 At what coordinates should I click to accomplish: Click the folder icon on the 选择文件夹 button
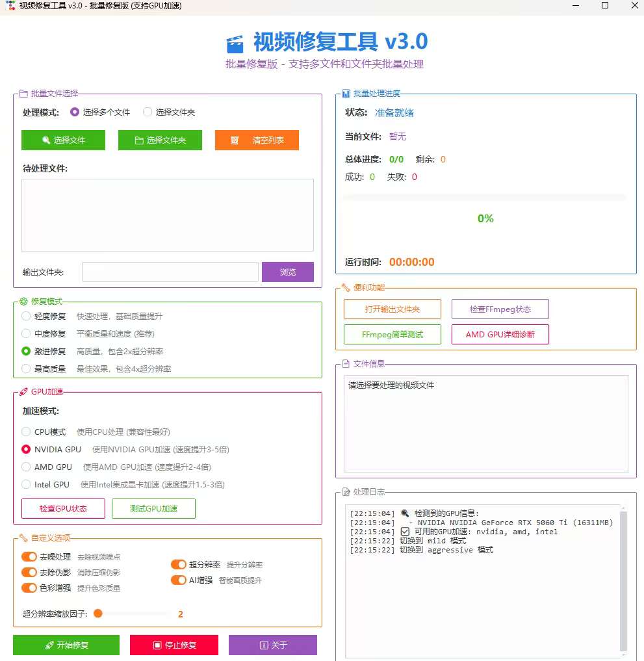click(x=139, y=140)
